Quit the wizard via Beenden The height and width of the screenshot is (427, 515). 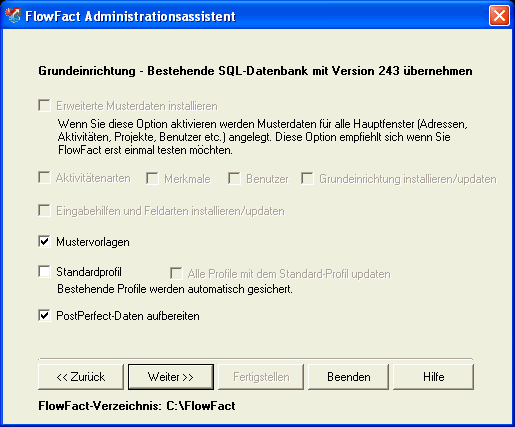click(x=349, y=377)
